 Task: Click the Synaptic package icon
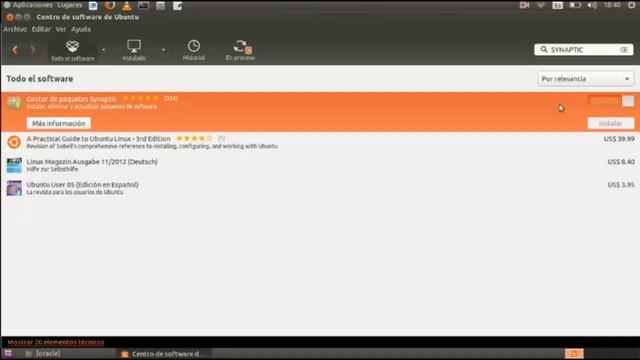tap(14, 103)
